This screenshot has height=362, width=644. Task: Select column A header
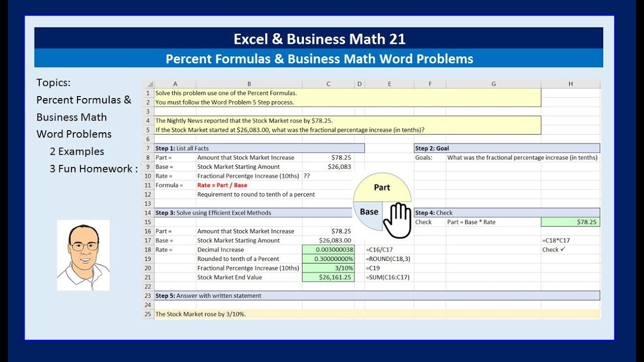(x=175, y=84)
